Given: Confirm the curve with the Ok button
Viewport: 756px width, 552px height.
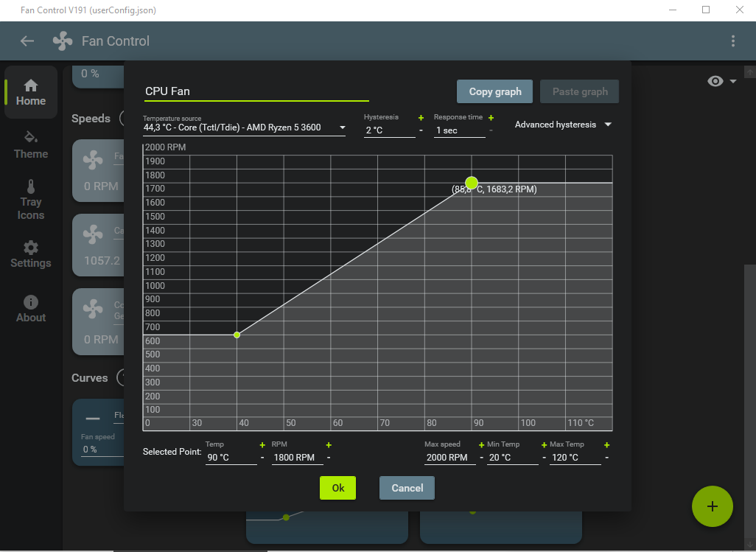Looking at the screenshot, I should [337, 488].
